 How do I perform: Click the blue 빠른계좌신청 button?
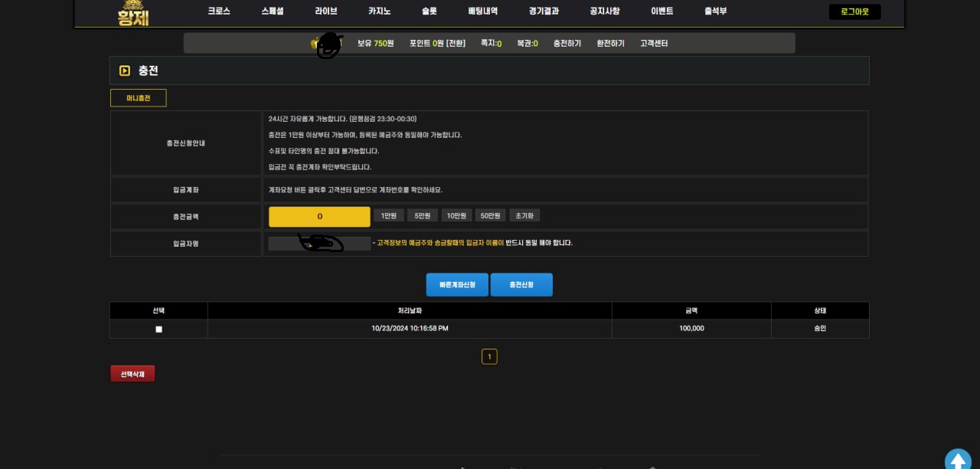coord(457,284)
